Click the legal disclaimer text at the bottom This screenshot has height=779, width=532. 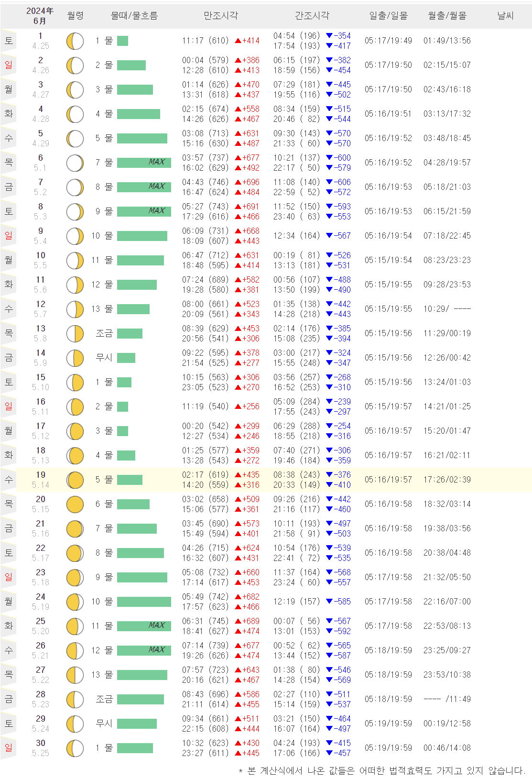pyautogui.click(x=381, y=771)
